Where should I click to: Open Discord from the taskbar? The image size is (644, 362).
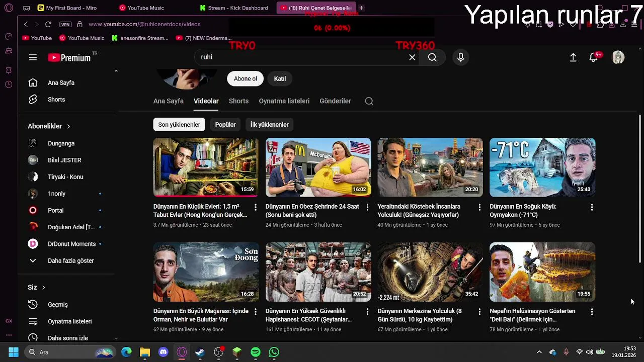[163, 352]
